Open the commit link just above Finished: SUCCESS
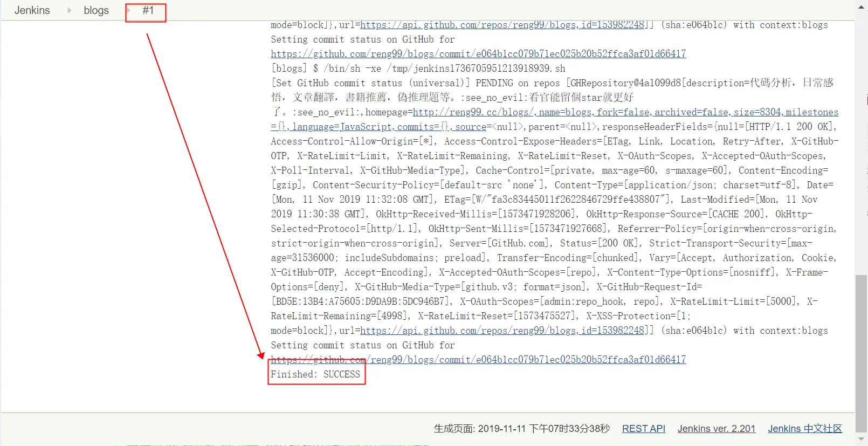 click(478, 360)
